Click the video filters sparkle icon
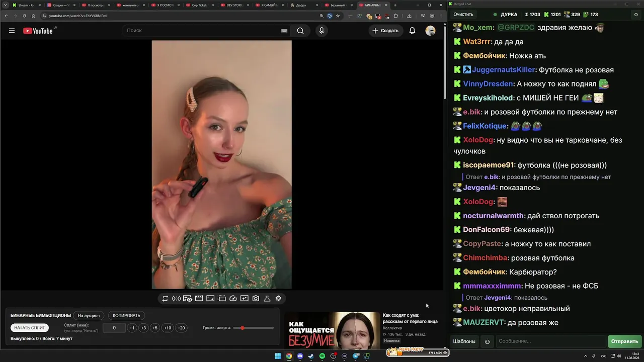Viewport: 644px width, 362px height. click(245, 299)
